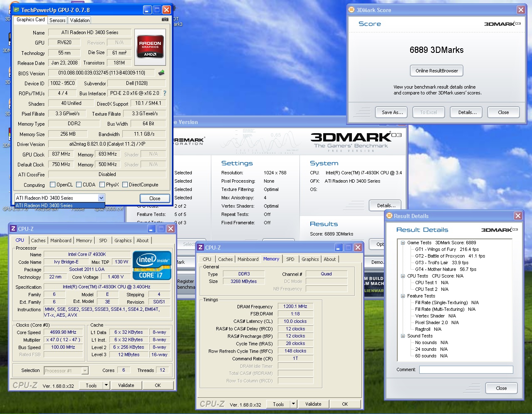This screenshot has width=532, height=414.
Task: Click the Online ResultBrowser button
Action: (437, 71)
